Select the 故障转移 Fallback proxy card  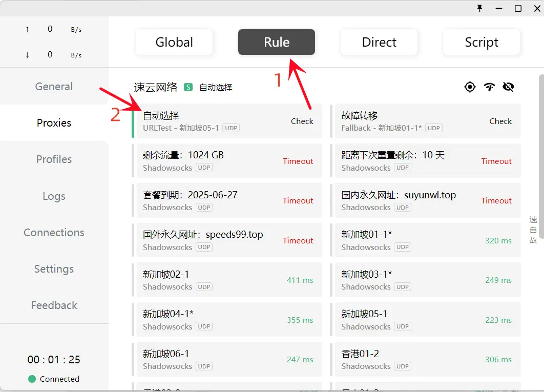(x=425, y=121)
